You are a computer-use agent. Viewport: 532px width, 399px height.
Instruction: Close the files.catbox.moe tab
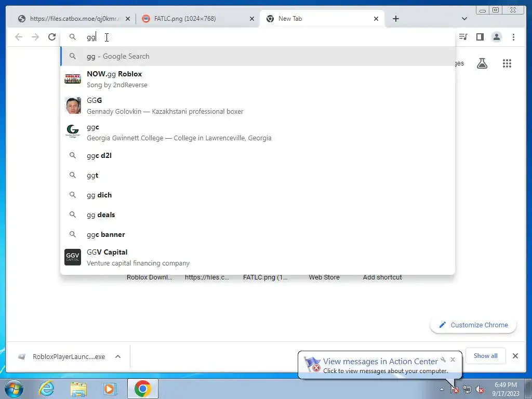(128, 19)
